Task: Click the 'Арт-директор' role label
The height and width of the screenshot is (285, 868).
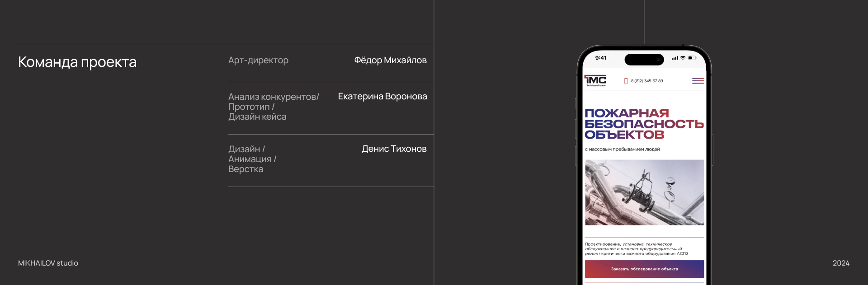Action: 258,60
